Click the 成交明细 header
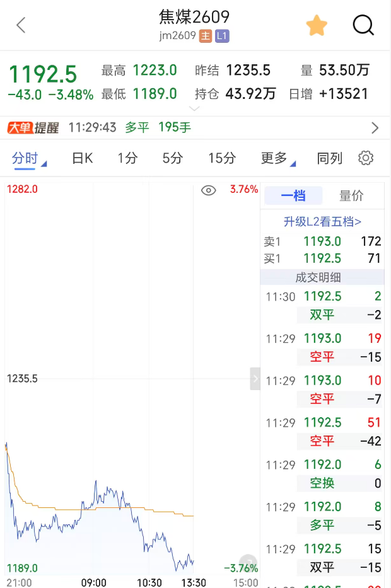This screenshot has height=588, width=391. (x=322, y=277)
